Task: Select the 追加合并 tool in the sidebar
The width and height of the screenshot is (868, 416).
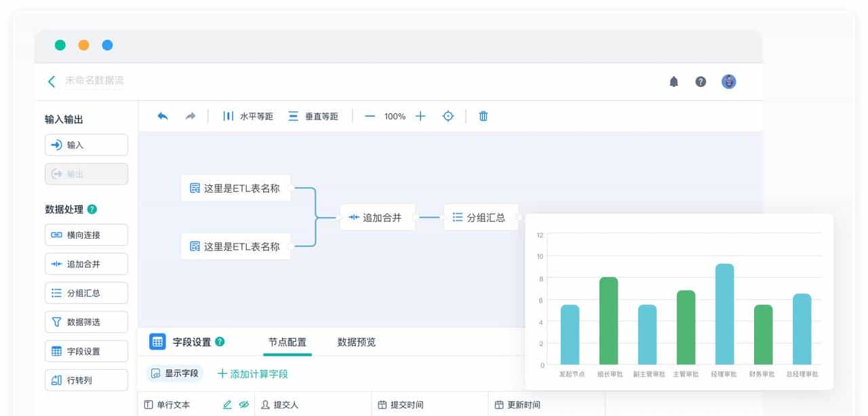Action: coord(86,263)
